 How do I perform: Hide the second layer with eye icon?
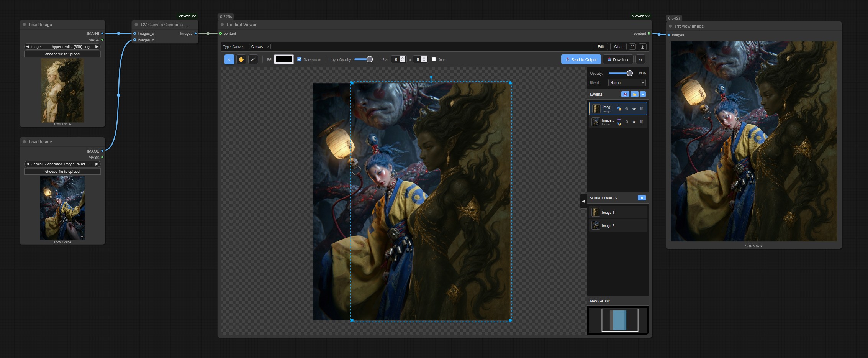click(634, 122)
